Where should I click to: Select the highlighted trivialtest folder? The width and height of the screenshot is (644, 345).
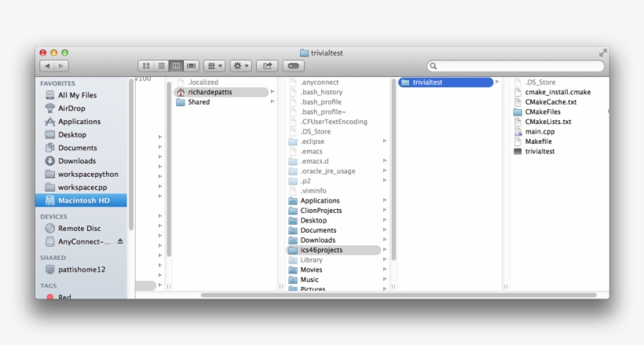click(x=445, y=83)
